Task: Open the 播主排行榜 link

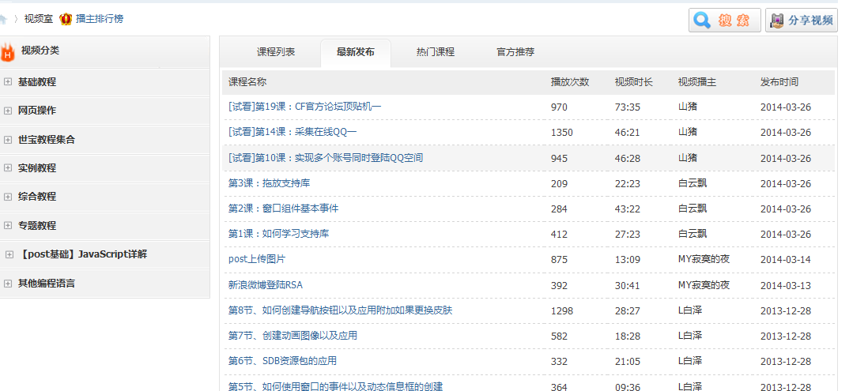Action: click(100, 19)
